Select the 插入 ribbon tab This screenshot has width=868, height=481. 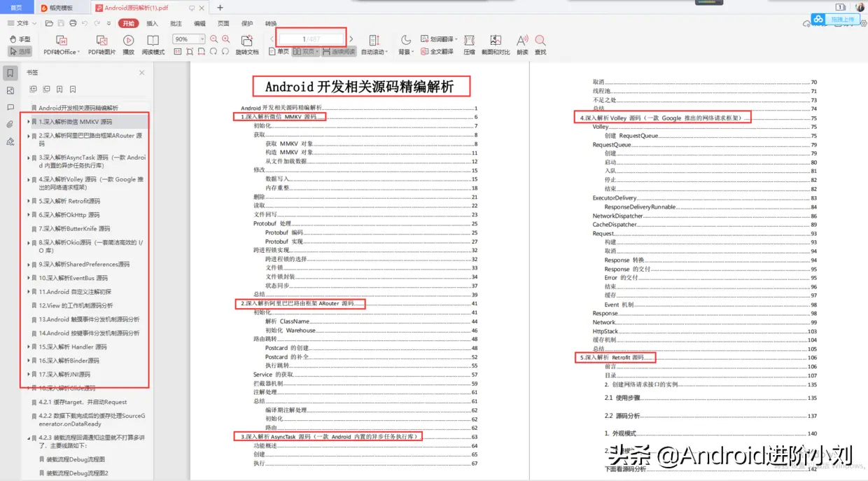(x=152, y=23)
